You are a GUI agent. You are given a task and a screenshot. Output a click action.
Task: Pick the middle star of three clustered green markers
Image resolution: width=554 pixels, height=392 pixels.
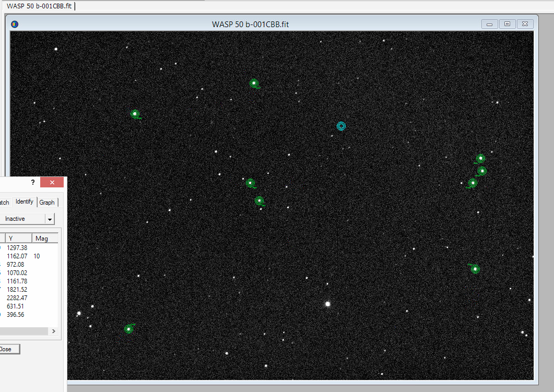(x=482, y=171)
